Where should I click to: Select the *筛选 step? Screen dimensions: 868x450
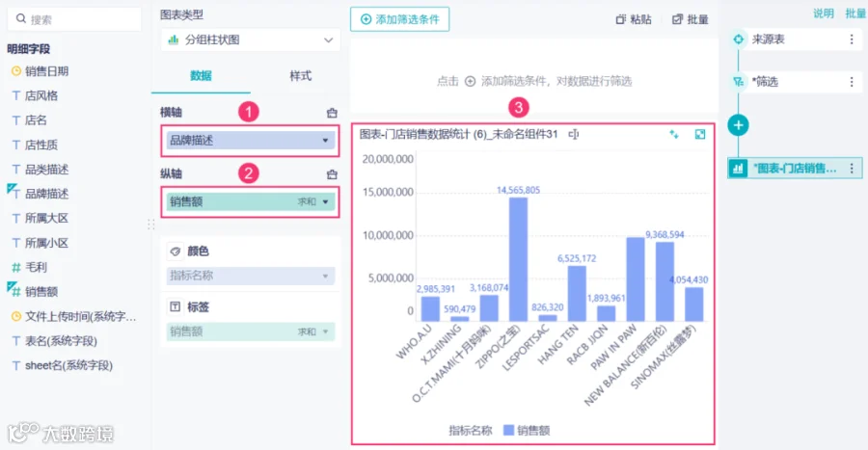(795, 82)
